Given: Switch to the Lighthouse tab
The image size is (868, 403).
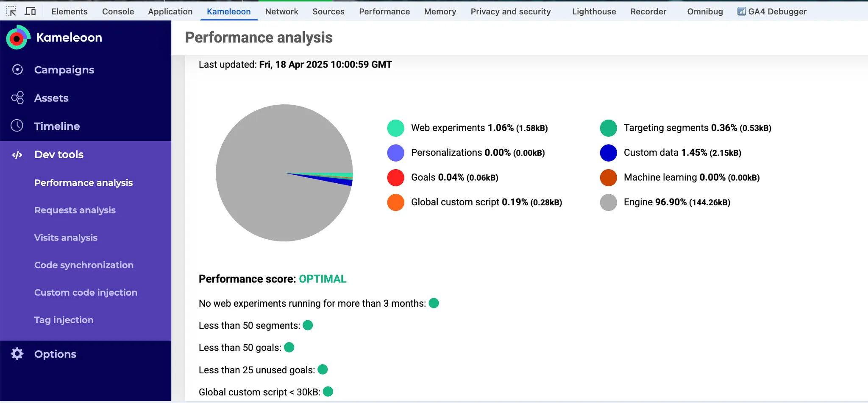Looking at the screenshot, I should [594, 11].
